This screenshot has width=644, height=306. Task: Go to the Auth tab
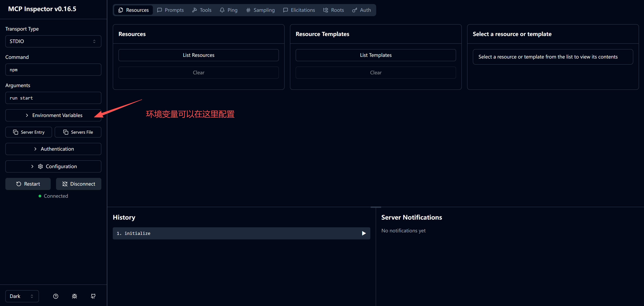[x=361, y=10]
